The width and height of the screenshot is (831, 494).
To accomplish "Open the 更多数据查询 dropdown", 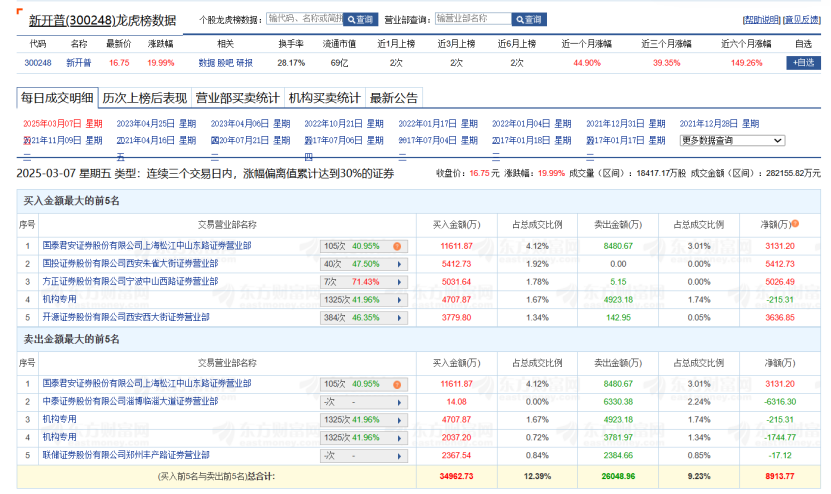I will pos(732,140).
